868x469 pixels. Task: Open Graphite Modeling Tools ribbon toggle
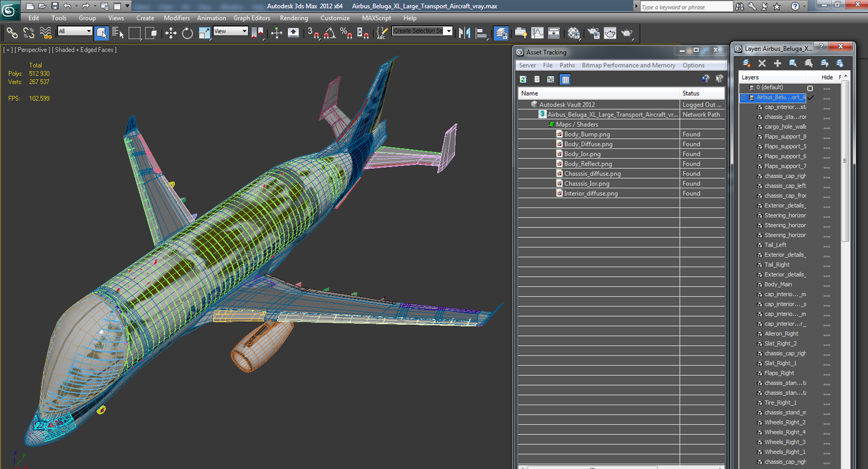[x=521, y=33]
